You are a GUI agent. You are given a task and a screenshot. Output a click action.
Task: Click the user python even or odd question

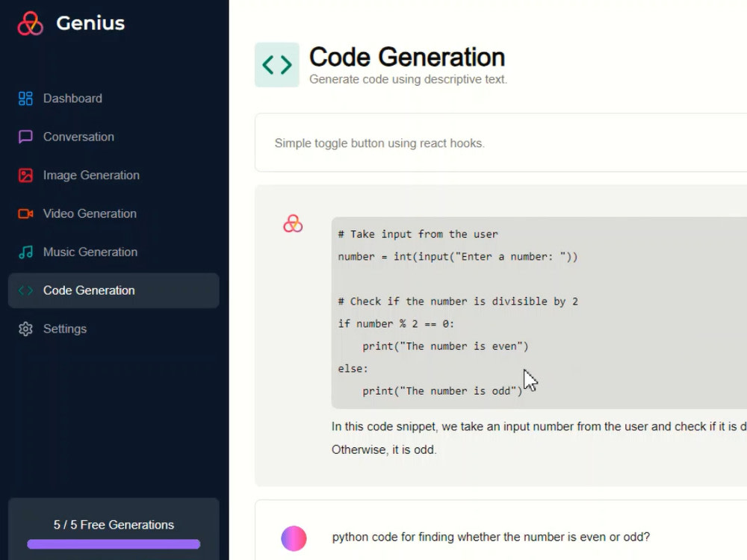[491, 537]
